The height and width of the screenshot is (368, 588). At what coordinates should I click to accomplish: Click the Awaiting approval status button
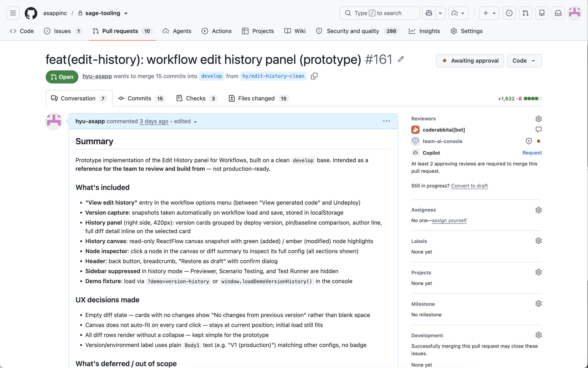[x=470, y=61]
